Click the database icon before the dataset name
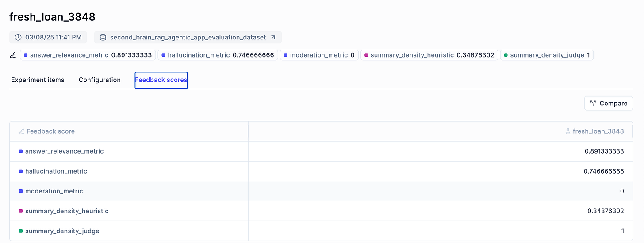The width and height of the screenshot is (644, 243). (103, 37)
